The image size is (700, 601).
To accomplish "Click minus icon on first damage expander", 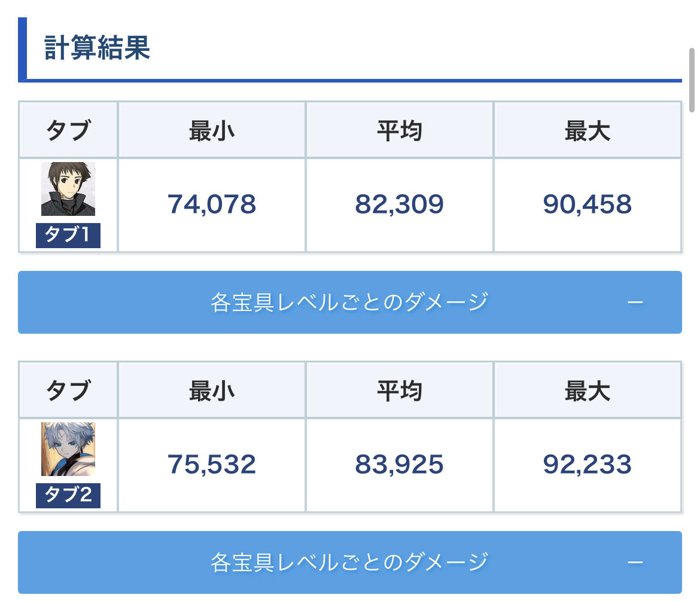I will [635, 303].
